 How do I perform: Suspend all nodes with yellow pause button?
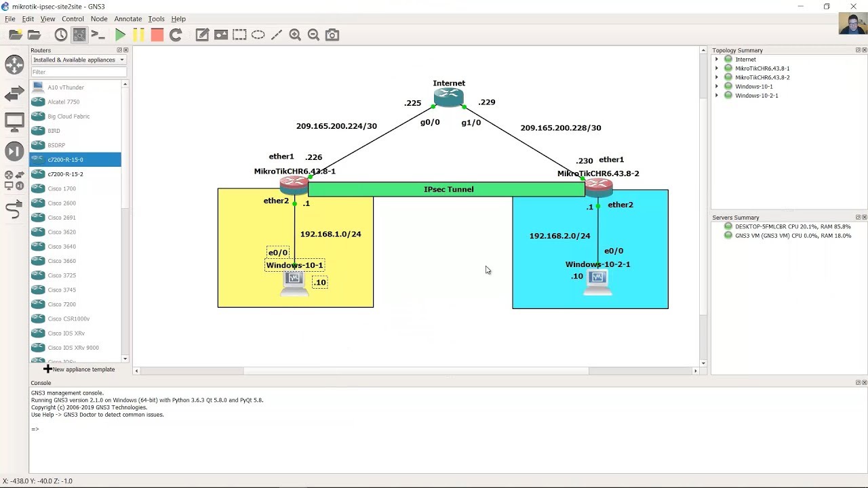pos(138,35)
